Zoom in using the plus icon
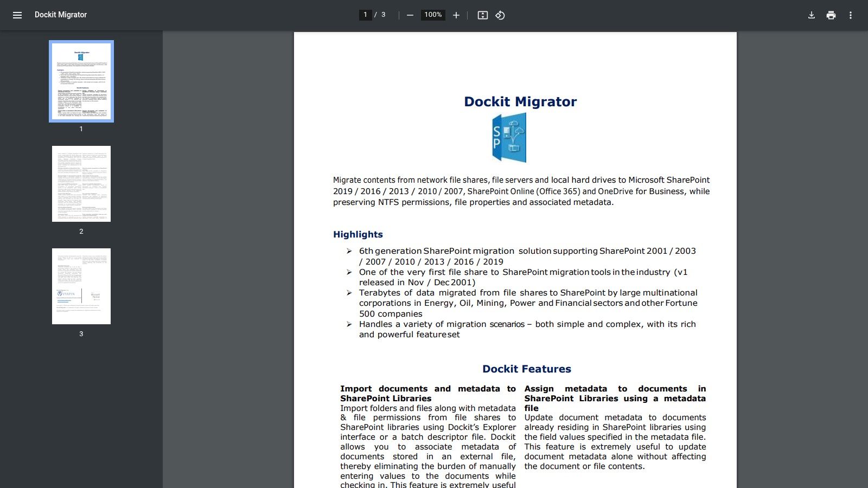 point(456,15)
